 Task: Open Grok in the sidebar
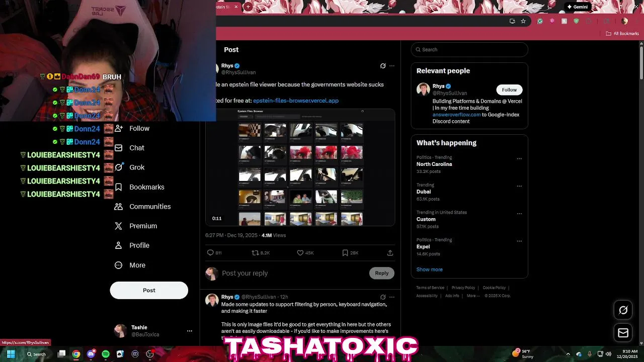pyautogui.click(x=130, y=167)
